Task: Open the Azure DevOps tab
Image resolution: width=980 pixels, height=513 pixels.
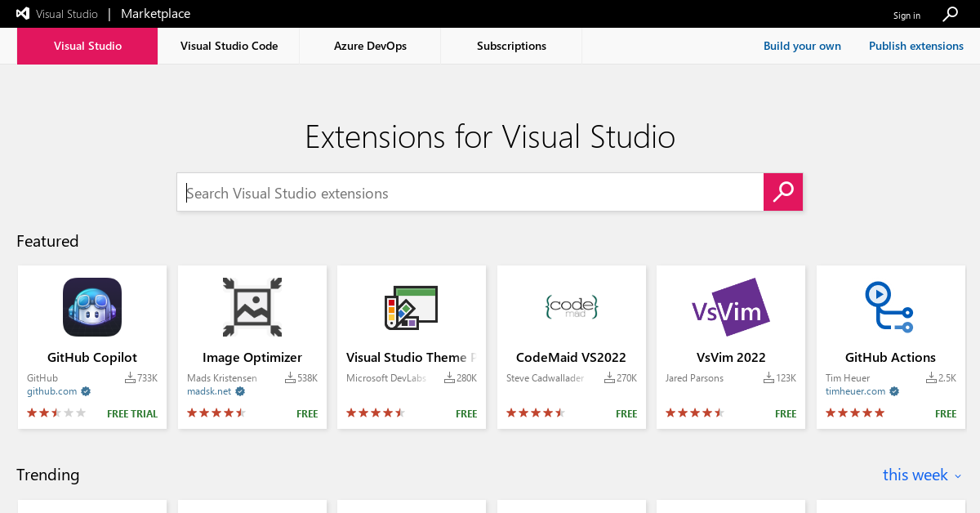Action: [x=370, y=46]
